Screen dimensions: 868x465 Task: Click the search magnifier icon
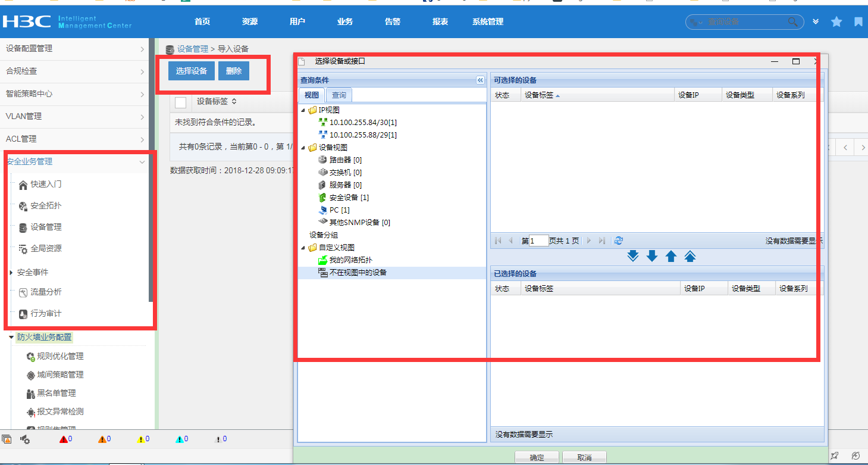point(793,21)
